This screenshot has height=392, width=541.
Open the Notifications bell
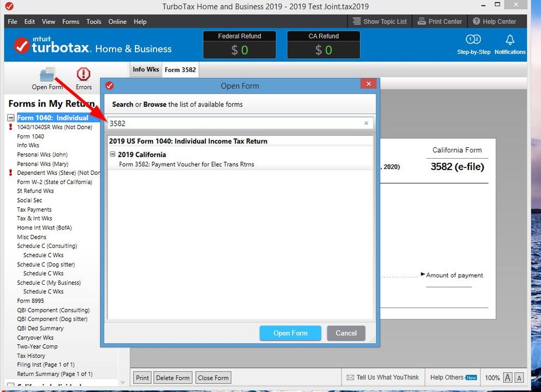(510, 40)
